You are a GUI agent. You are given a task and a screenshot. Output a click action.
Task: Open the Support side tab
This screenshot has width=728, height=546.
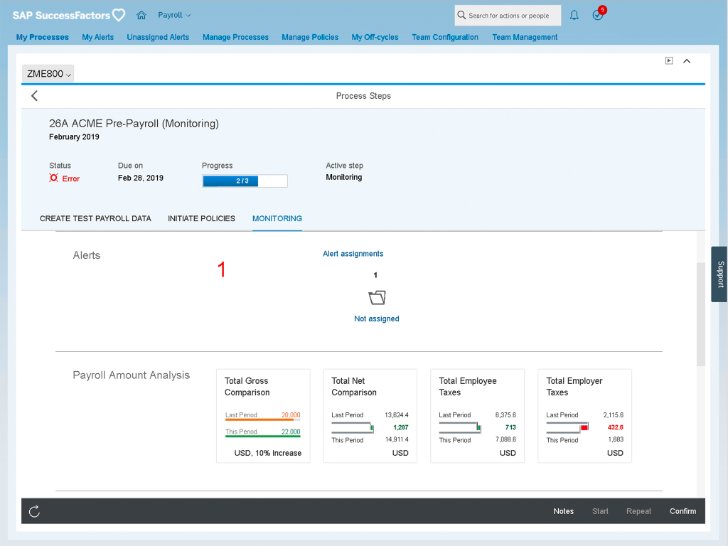720,274
